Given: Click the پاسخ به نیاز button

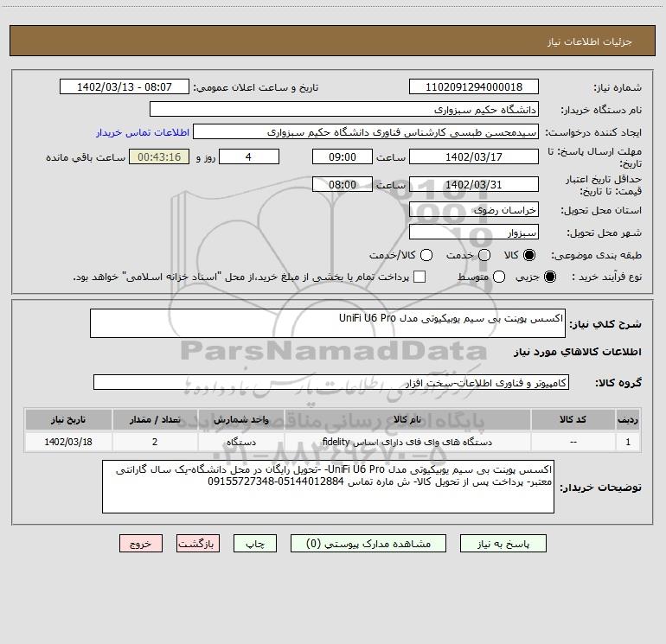Looking at the screenshot, I should (x=503, y=544).
